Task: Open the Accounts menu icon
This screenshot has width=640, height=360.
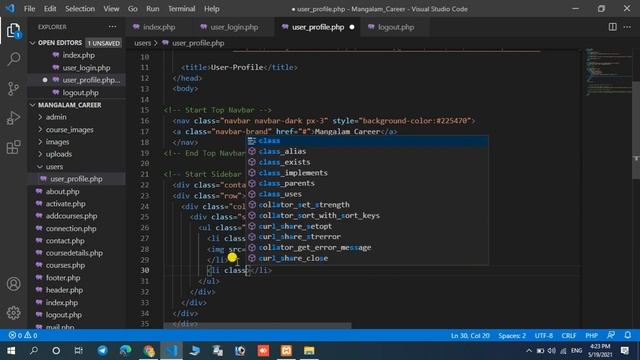Action: pos(13,284)
